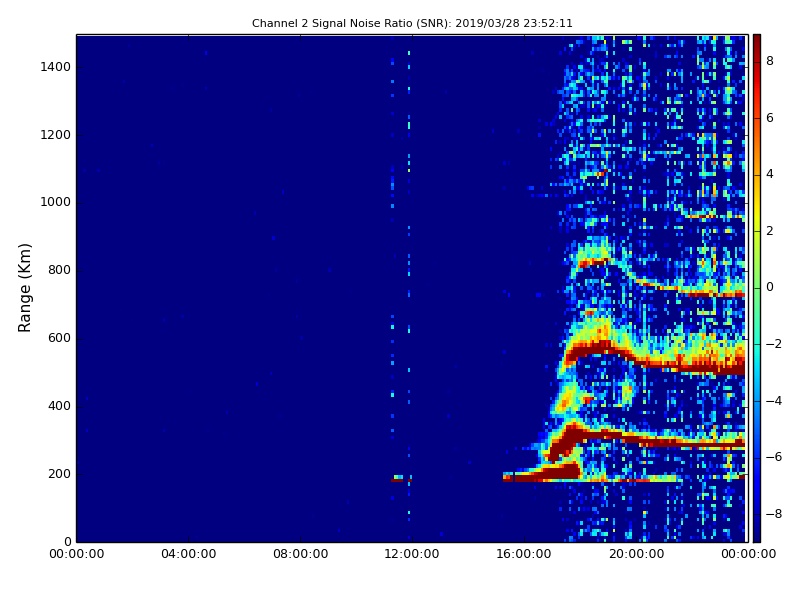Click the 16:00:00 time axis label

[524, 554]
